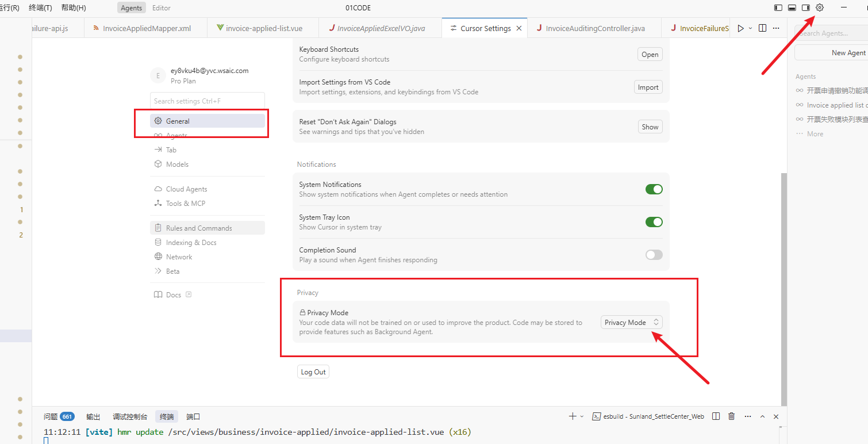868x444 pixels.
Task: Click the Indexing database icon
Action: (158, 242)
